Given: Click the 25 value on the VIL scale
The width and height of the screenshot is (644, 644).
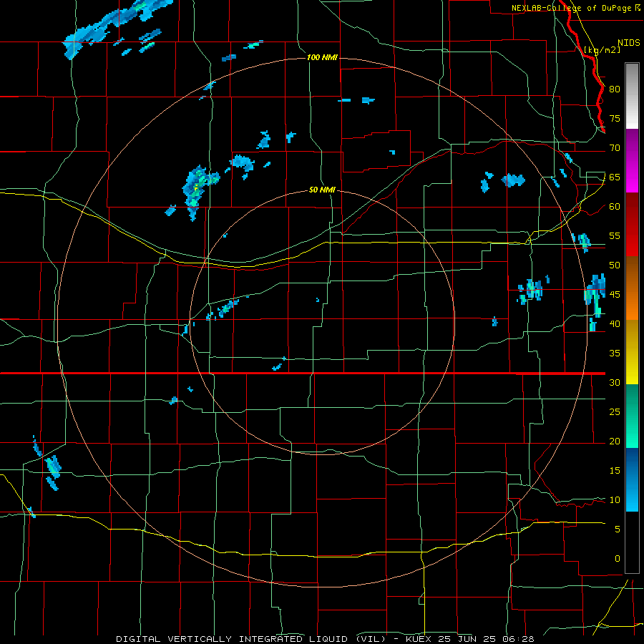Looking at the screenshot, I should [x=615, y=412].
